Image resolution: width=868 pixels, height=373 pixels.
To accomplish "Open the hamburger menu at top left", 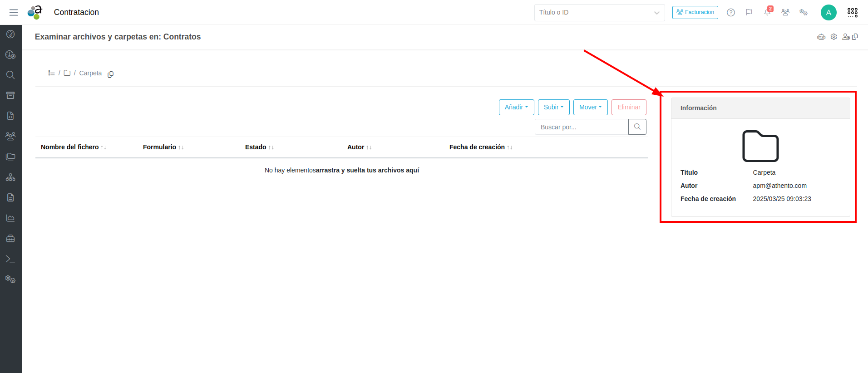I will [14, 12].
